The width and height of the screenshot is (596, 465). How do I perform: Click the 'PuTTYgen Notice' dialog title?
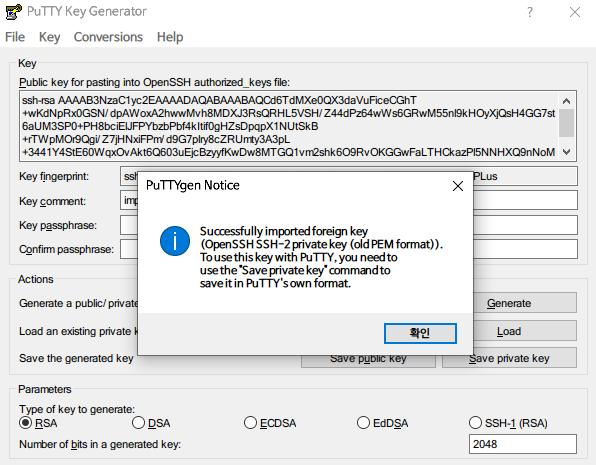(x=193, y=185)
